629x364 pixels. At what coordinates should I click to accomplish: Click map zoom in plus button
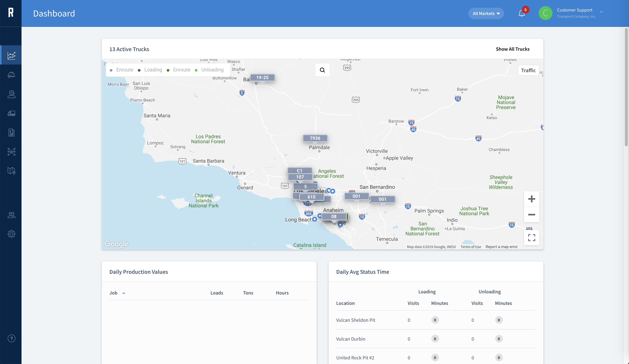coord(531,199)
